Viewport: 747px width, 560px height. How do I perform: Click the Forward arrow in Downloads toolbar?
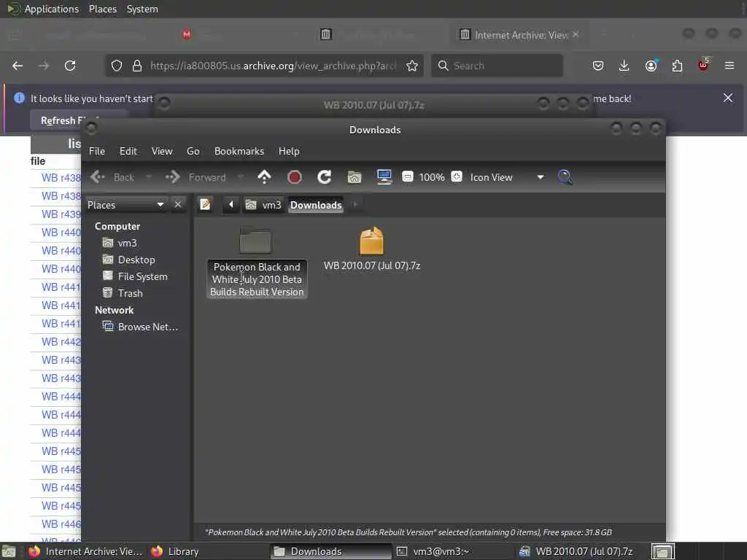tap(172, 177)
